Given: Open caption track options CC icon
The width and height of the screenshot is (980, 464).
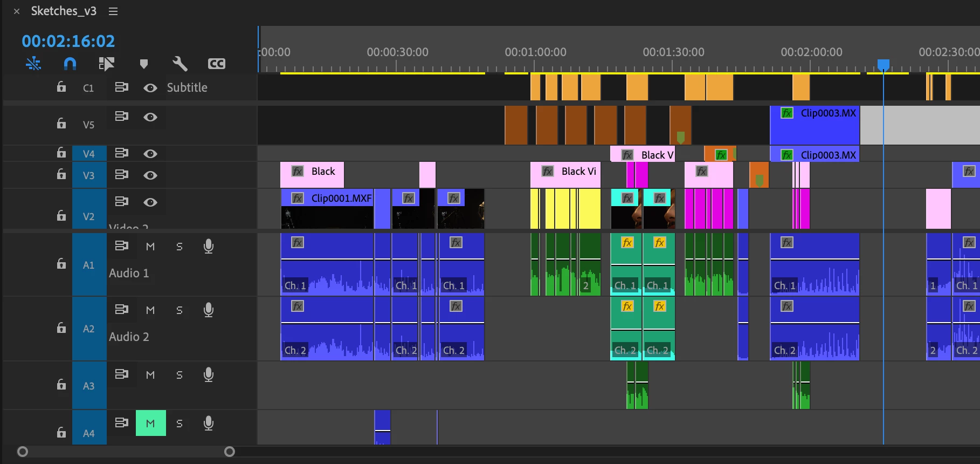Looking at the screenshot, I should point(217,64).
